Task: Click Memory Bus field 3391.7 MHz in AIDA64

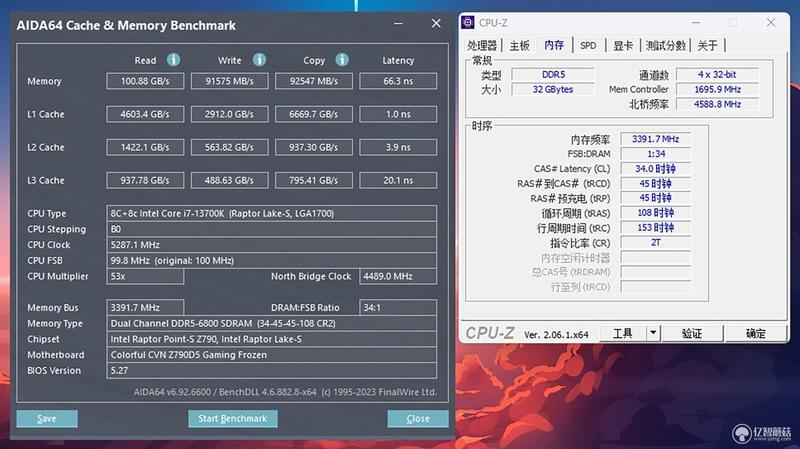Action: coord(145,308)
